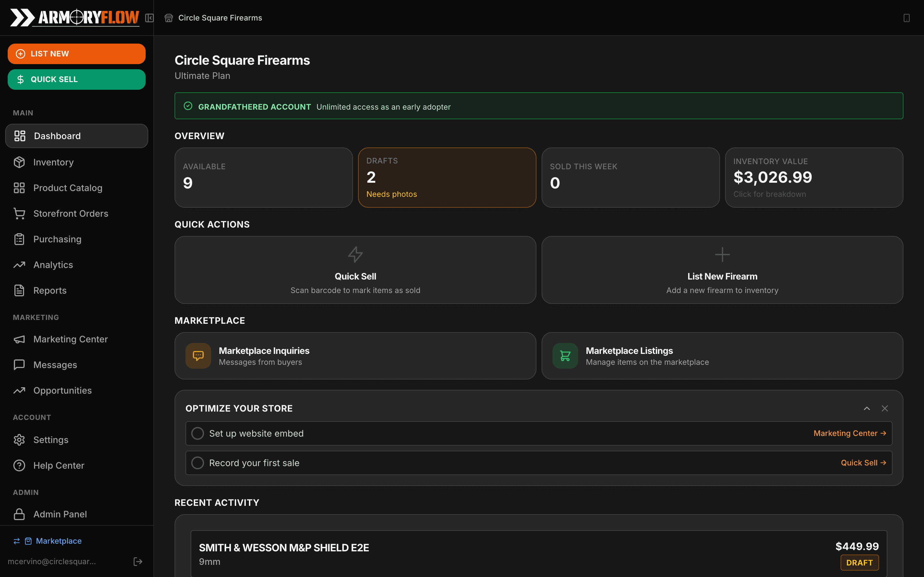Open Admin Panel via the lock icon
The height and width of the screenshot is (577, 924).
pyautogui.click(x=20, y=514)
